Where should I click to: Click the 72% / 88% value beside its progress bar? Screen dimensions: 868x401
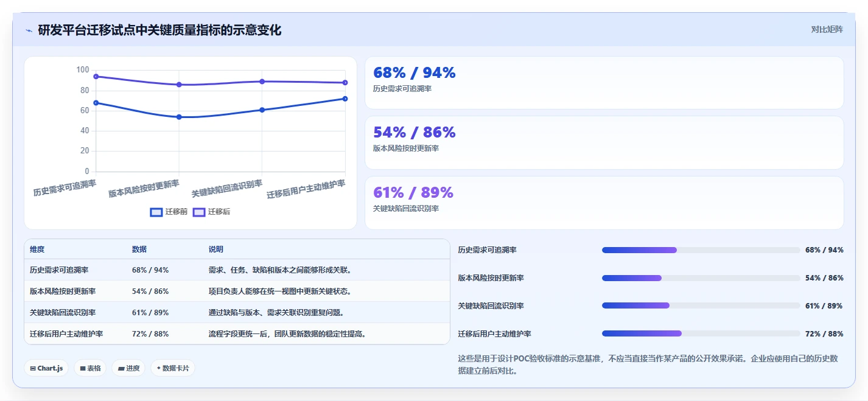(x=824, y=334)
